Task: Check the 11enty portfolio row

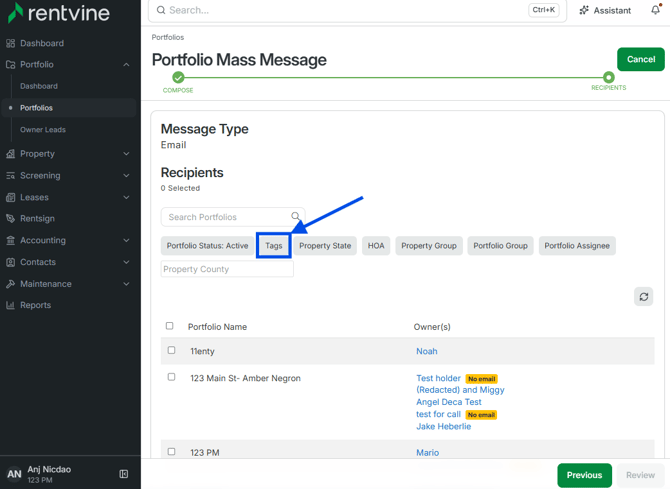Action: tap(171, 350)
